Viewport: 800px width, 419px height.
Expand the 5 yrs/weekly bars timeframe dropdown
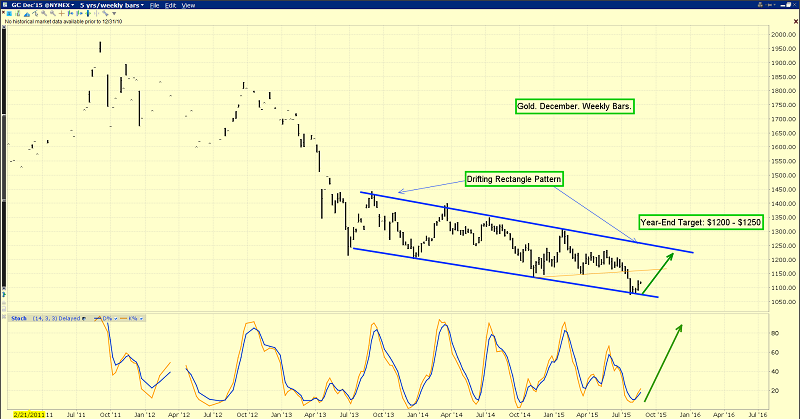point(142,5)
